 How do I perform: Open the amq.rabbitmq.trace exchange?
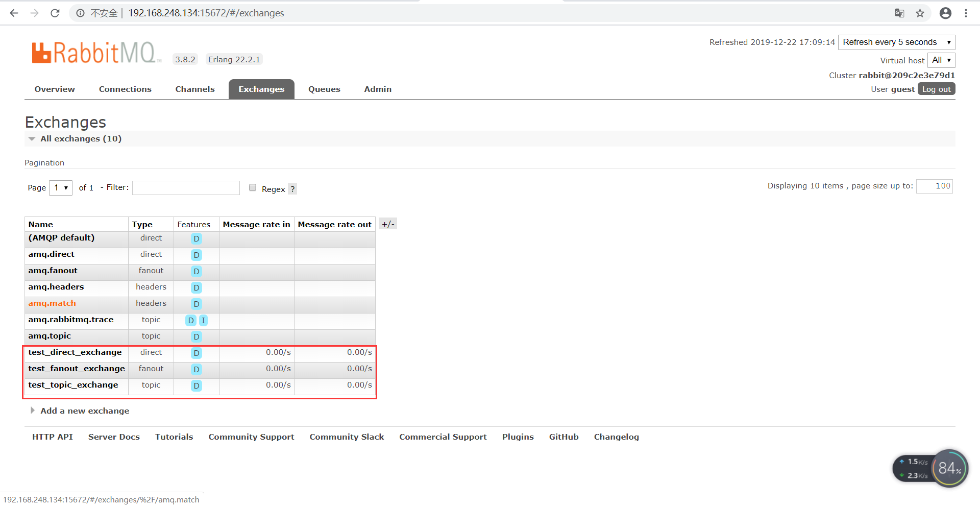click(71, 320)
